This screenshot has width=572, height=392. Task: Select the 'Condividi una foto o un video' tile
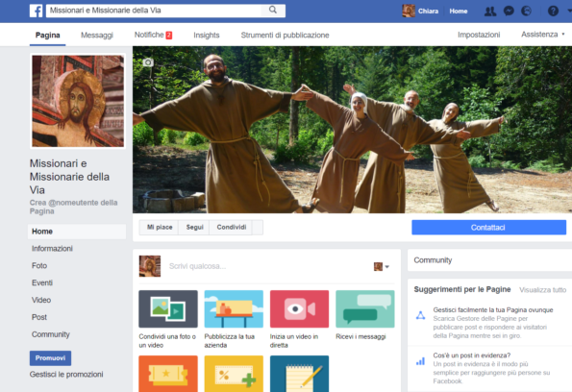168,319
